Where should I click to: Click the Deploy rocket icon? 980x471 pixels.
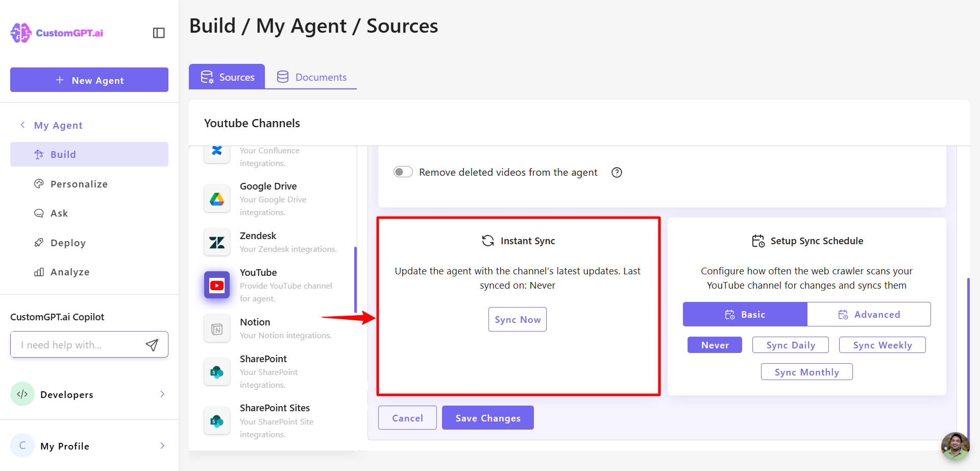click(39, 243)
